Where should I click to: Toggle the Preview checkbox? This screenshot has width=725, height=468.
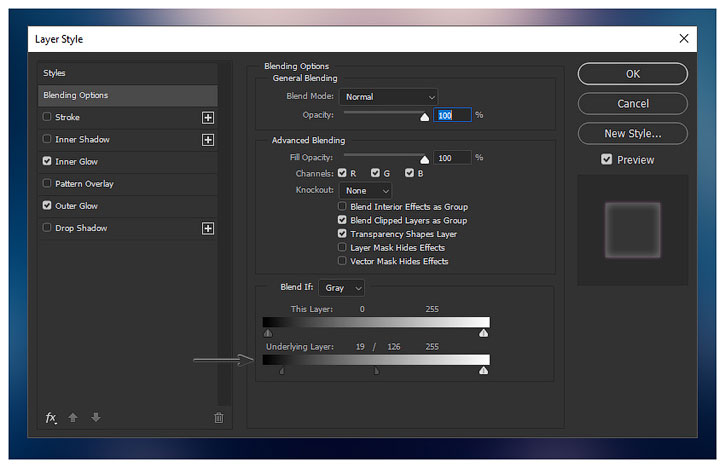(607, 159)
